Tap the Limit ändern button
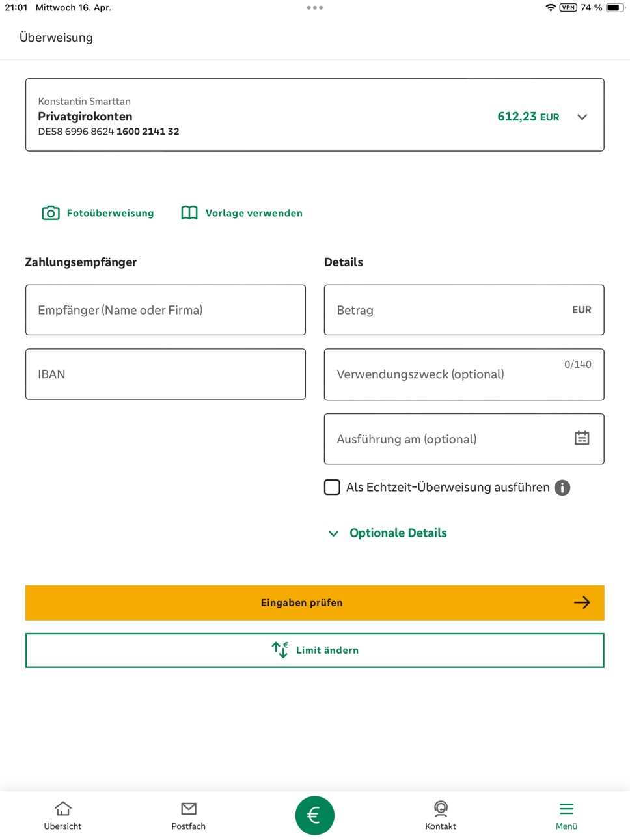The image size is (630, 840). click(315, 651)
